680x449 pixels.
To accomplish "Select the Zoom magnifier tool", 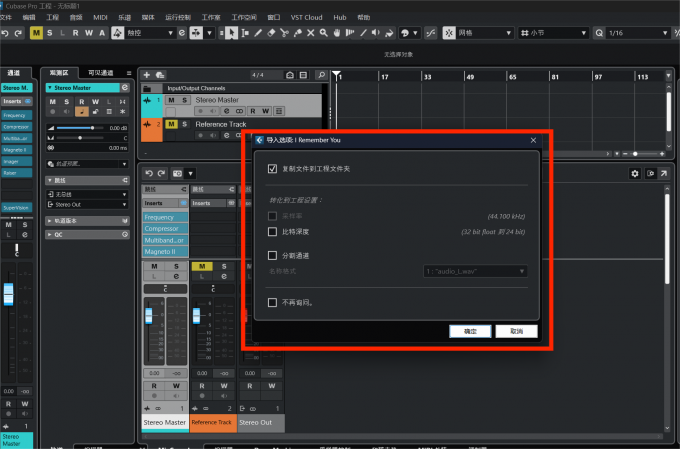I will [324, 33].
